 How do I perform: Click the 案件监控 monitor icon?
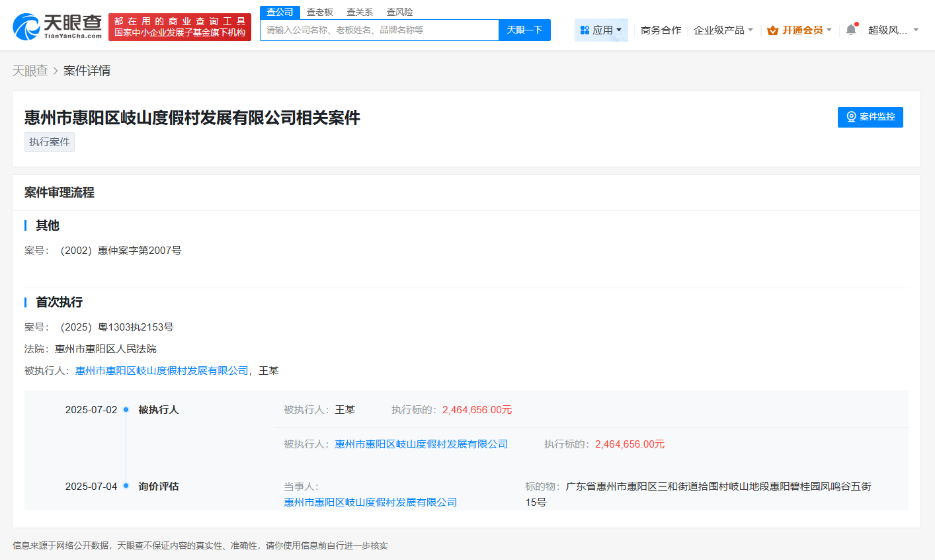point(851,117)
